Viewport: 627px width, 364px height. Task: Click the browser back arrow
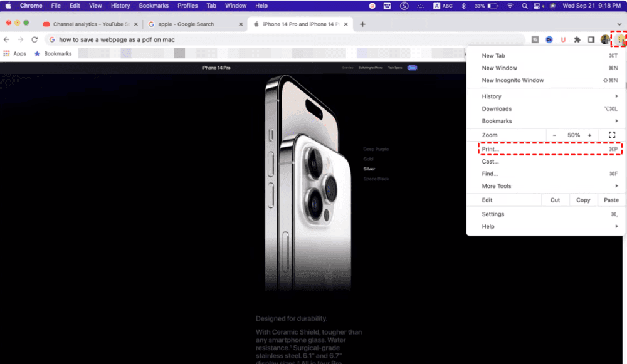click(x=6, y=39)
